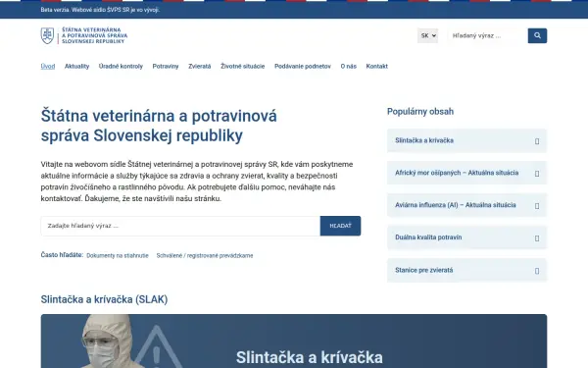Open Schválené / registrované prevádzkarne link
Screen dimensions: 588x368
(205, 255)
